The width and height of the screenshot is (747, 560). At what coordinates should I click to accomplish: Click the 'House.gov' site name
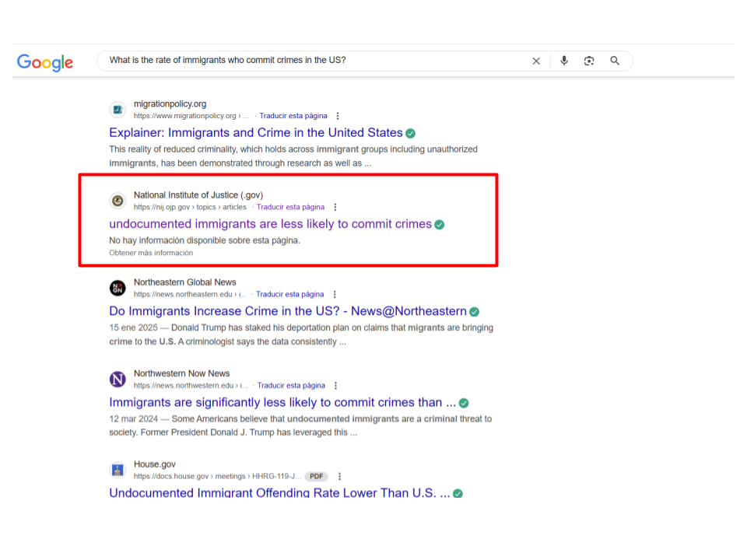click(x=155, y=464)
